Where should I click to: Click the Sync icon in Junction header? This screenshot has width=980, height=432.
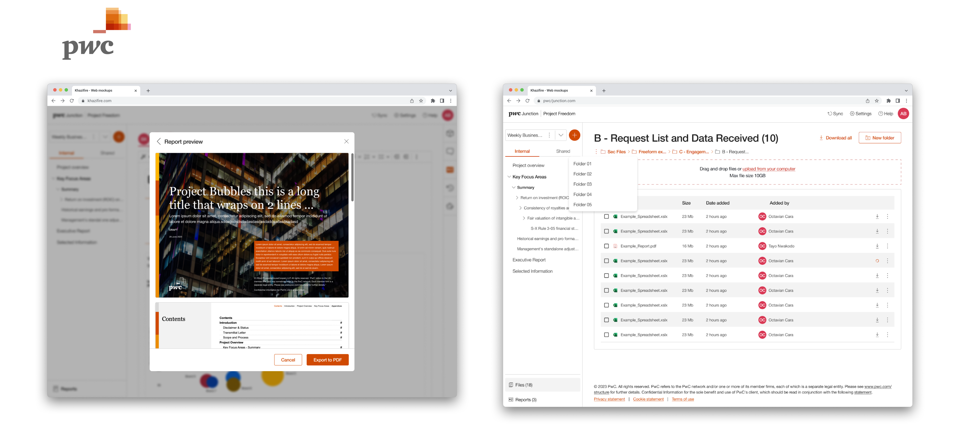tap(830, 114)
